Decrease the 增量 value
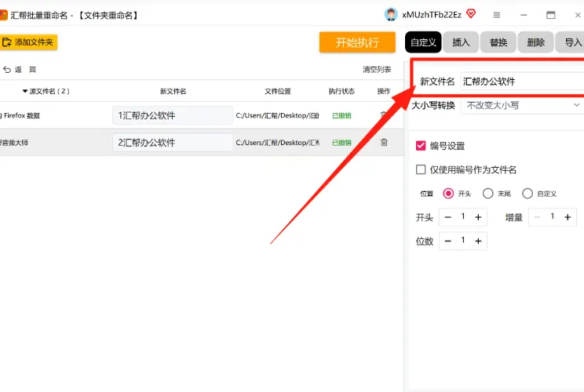The image size is (584, 392). (537, 217)
